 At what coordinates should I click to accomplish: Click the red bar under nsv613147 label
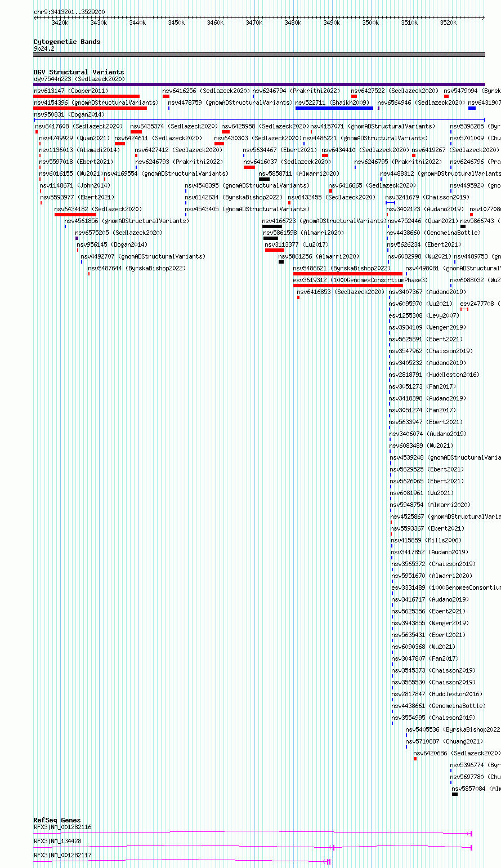tap(86, 96)
